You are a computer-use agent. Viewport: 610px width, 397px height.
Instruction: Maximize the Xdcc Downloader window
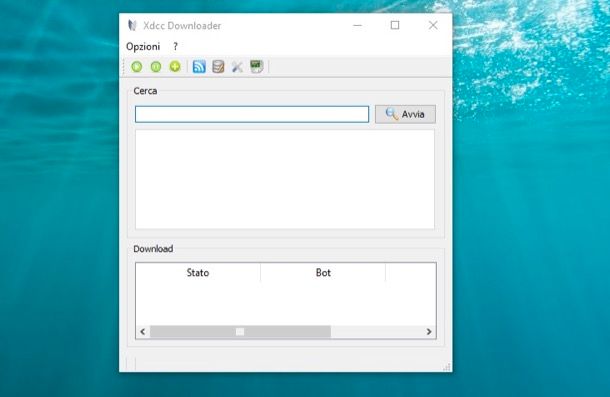click(x=395, y=25)
